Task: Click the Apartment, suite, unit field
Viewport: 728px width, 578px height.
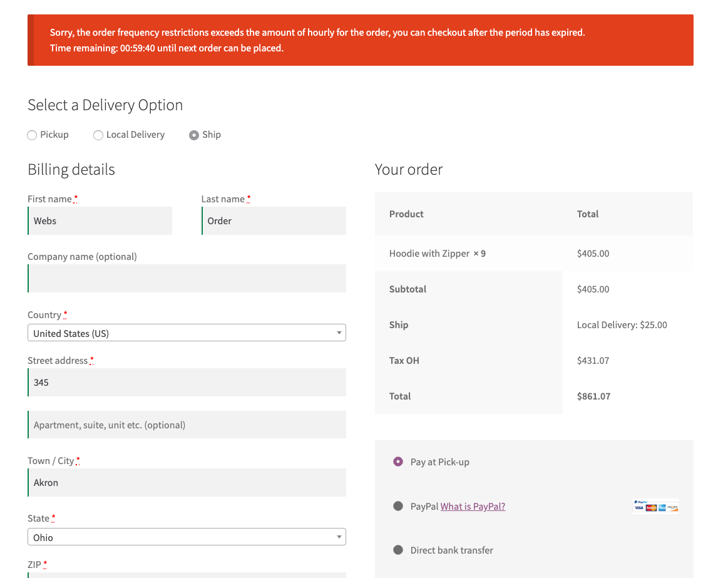Action: [x=187, y=425]
